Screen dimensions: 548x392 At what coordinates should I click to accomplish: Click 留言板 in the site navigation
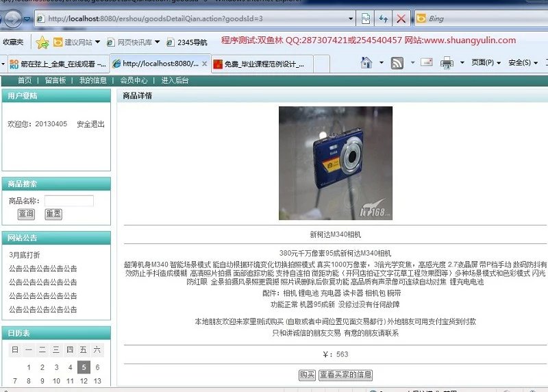point(55,80)
